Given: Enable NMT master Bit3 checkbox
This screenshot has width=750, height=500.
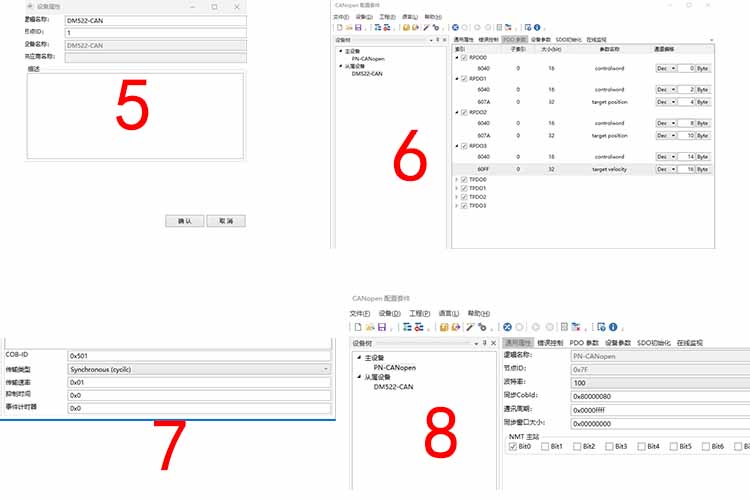Looking at the screenshot, I should tap(609, 446).
